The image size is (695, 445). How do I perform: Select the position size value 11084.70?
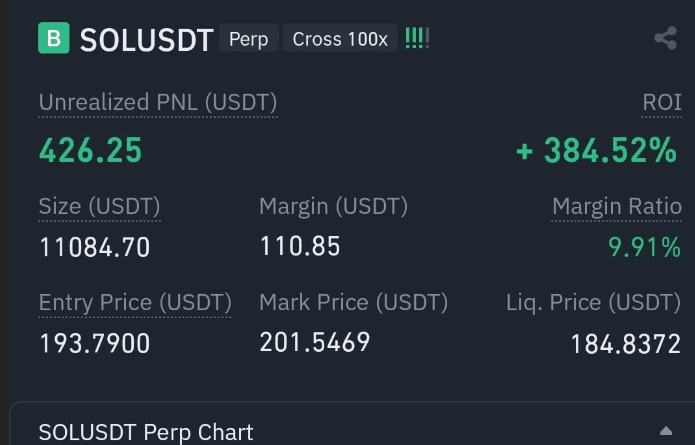coord(95,247)
